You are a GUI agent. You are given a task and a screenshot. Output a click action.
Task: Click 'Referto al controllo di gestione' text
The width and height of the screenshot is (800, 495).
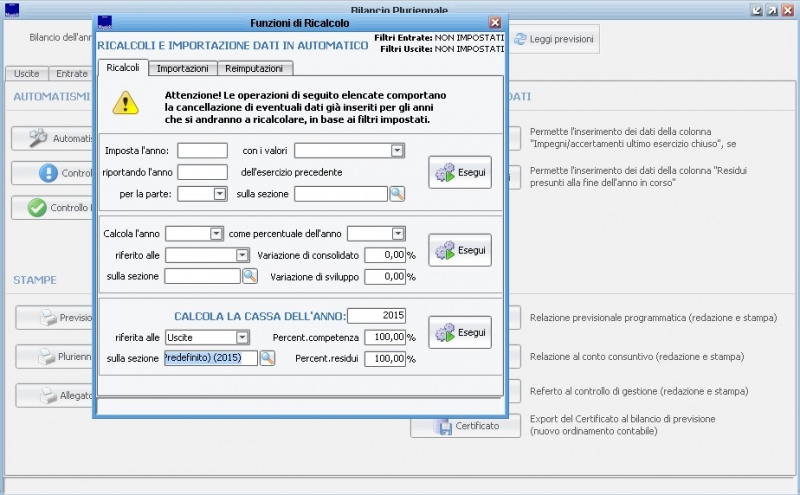point(639,391)
